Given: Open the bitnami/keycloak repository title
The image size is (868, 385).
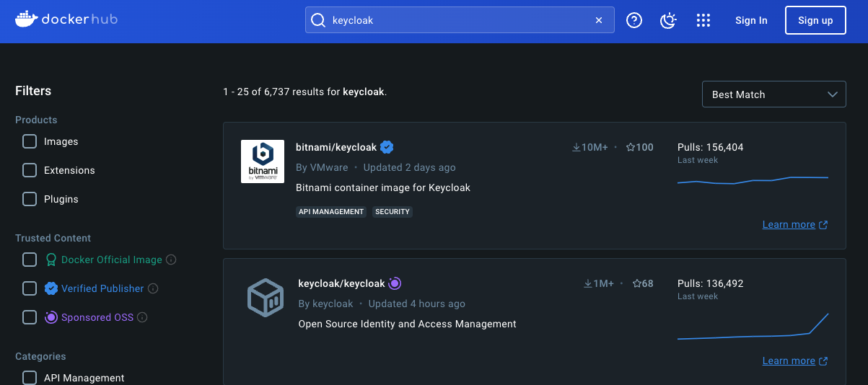Looking at the screenshot, I should 336,147.
